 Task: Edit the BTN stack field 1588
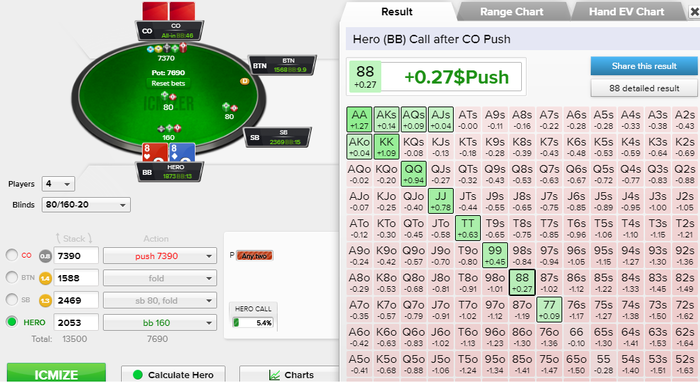[76, 278]
